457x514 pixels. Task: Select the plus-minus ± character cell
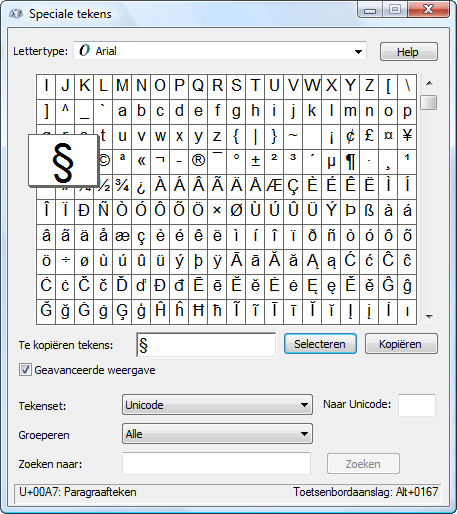(x=255, y=162)
